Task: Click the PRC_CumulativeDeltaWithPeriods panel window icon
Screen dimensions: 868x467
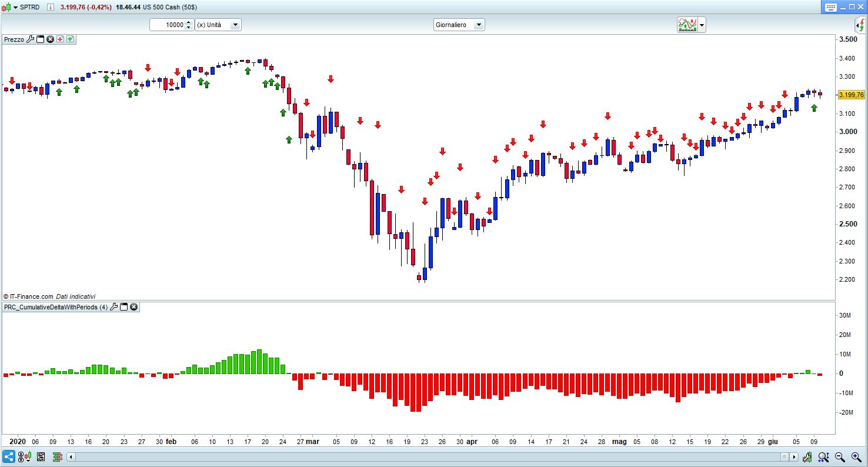Action: (124, 307)
